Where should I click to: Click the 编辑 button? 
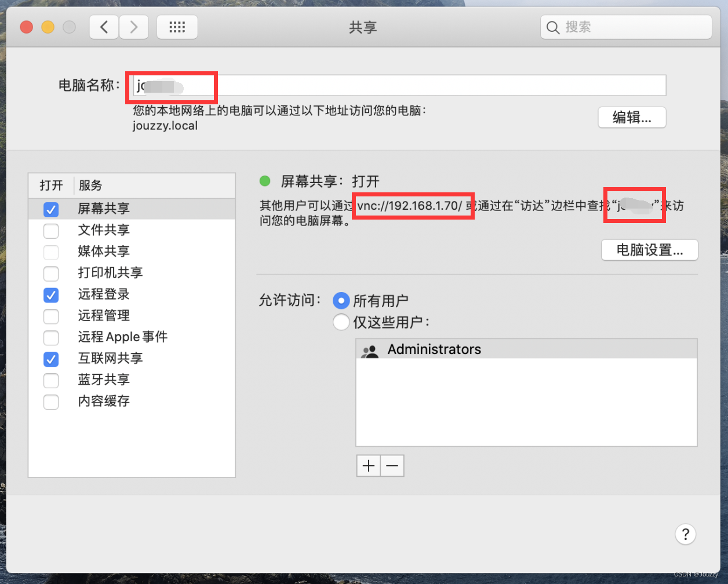(x=631, y=118)
